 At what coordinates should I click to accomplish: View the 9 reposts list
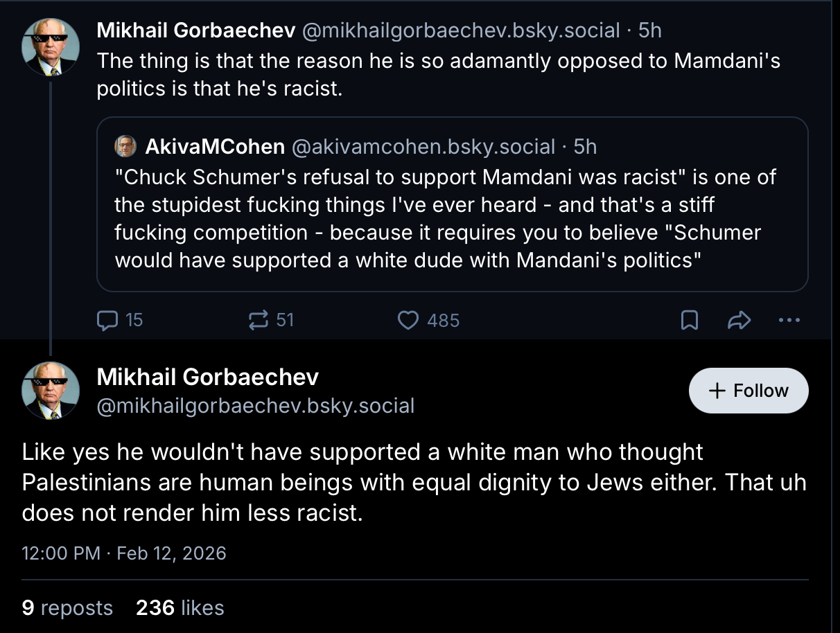click(67, 607)
